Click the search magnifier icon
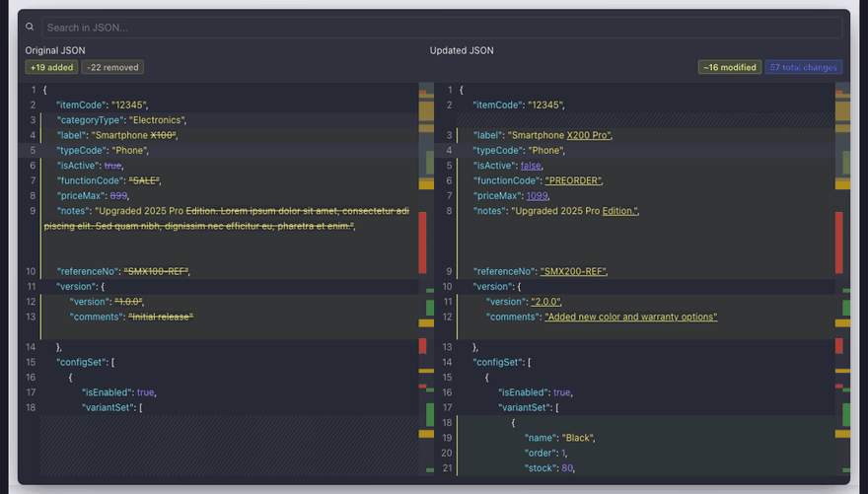The height and width of the screenshot is (494, 868). (x=30, y=27)
